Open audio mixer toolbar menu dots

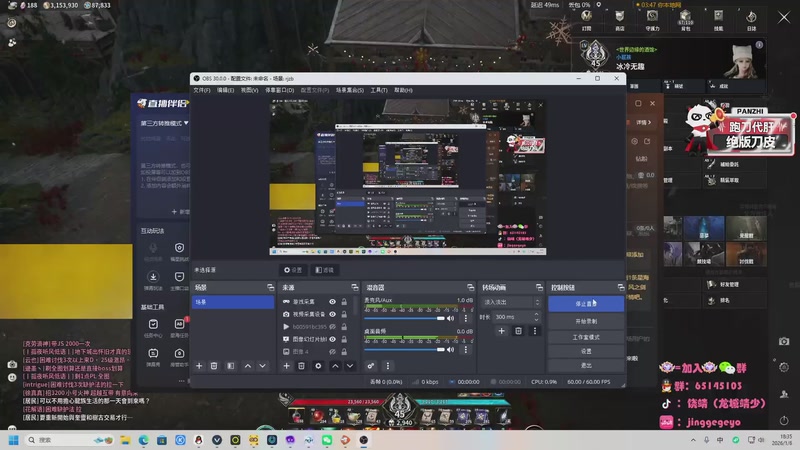[388, 366]
